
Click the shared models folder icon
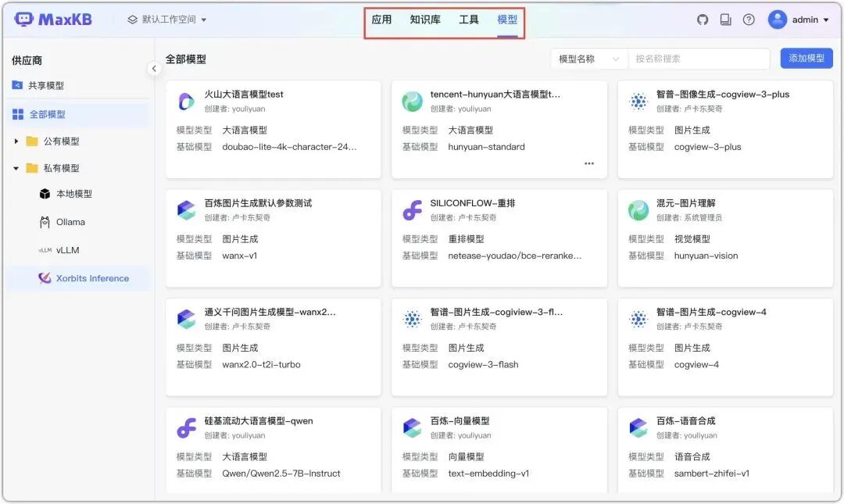17,85
